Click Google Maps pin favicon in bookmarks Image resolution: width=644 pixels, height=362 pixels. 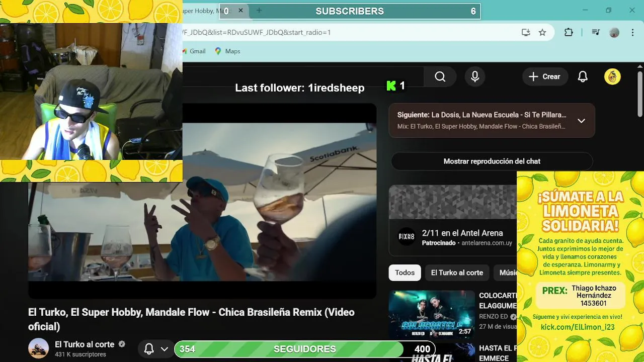coord(218,51)
